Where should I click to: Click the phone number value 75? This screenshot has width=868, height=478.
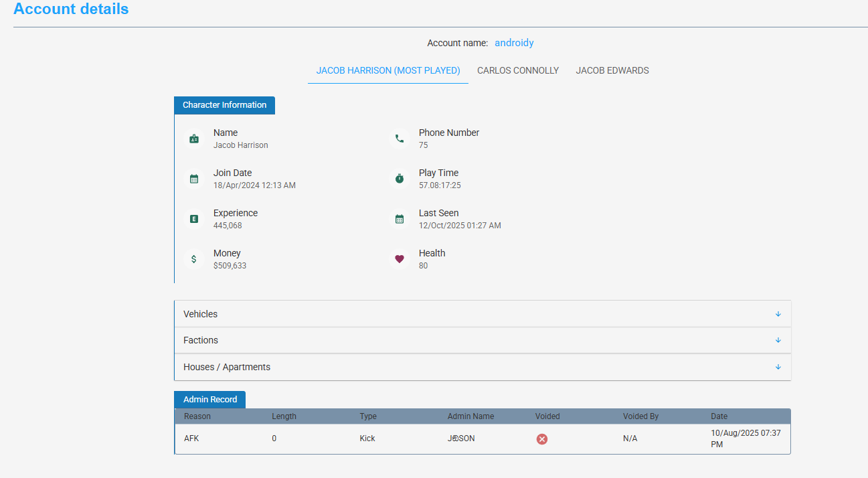[x=424, y=145]
